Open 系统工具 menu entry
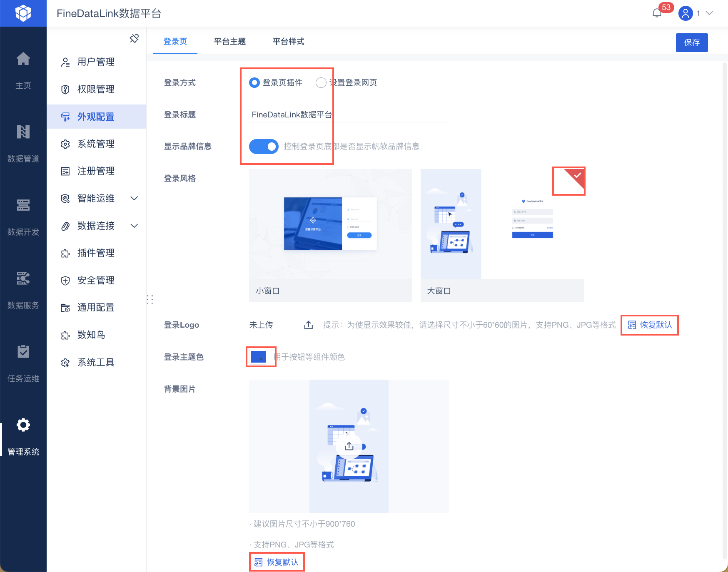728x572 pixels. [96, 363]
